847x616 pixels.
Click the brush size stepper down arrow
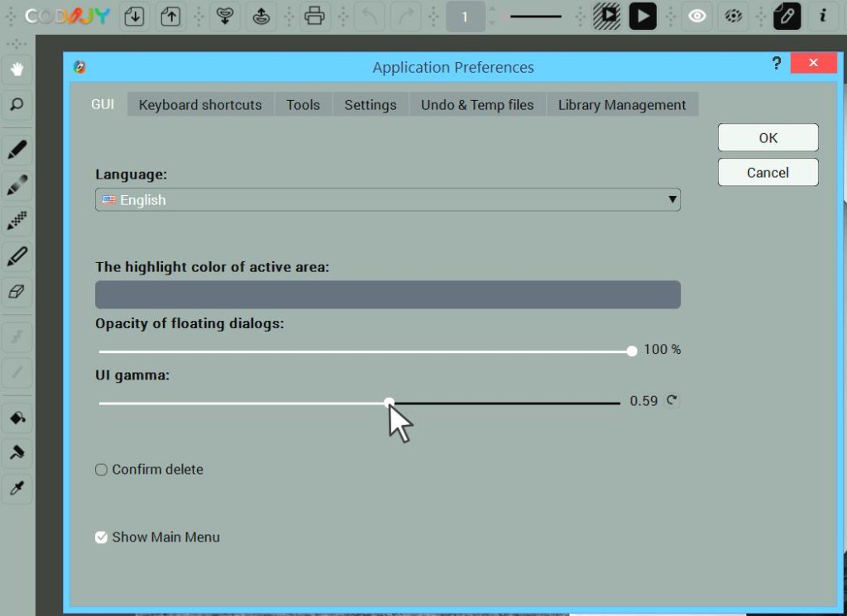point(491,22)
